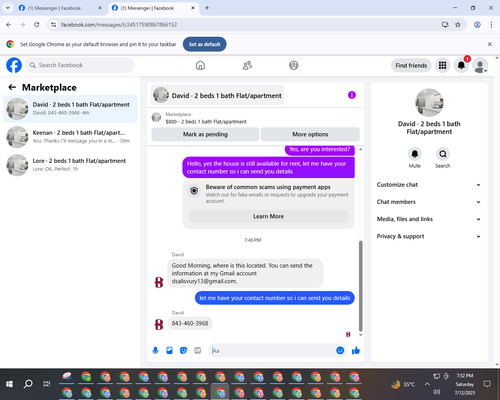Expand Media, files and links section
500x400 pixels.
point(429,219)
